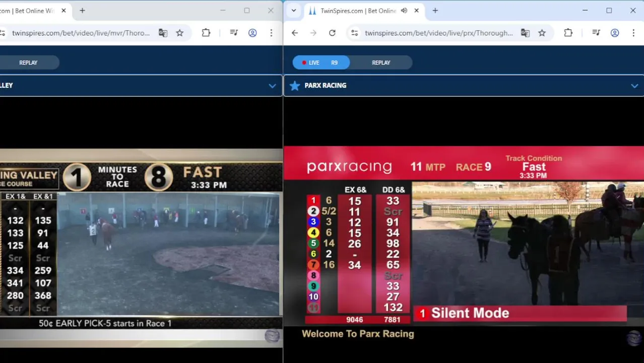Go back in right browser window
The image size is (644, 363).
(x=295, y=33)
